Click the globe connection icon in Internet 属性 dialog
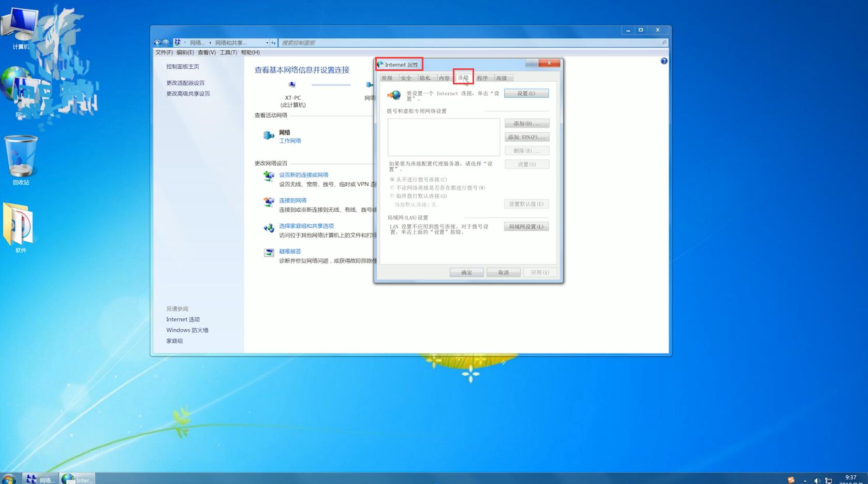868x484 pixels. 394,95
